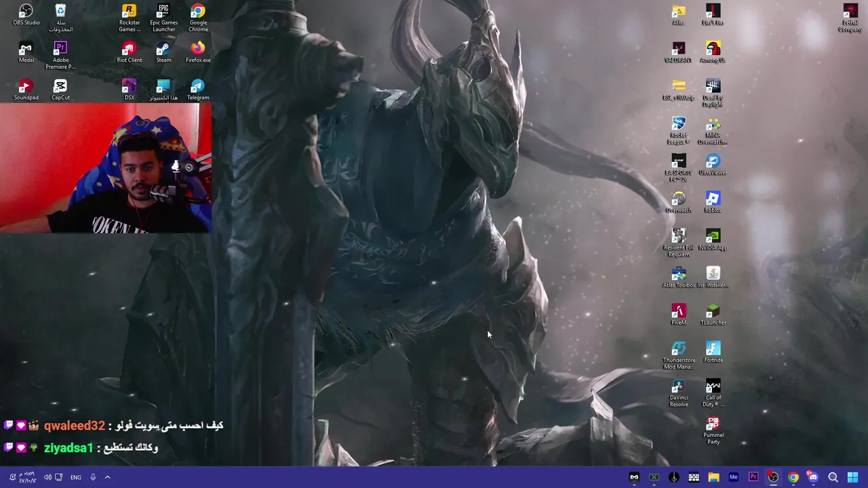This screenshot has width=868, height=488.
Task: Open the OBS Studio desktop shortcut
Action: pos(26,15)
